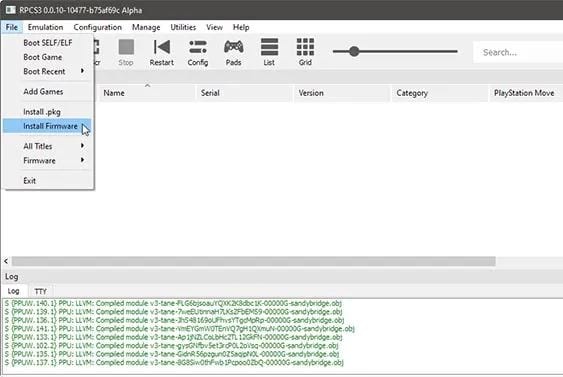
Task: Open the Configuration menu
Action: pyautogui.click(x=97, y=27)
